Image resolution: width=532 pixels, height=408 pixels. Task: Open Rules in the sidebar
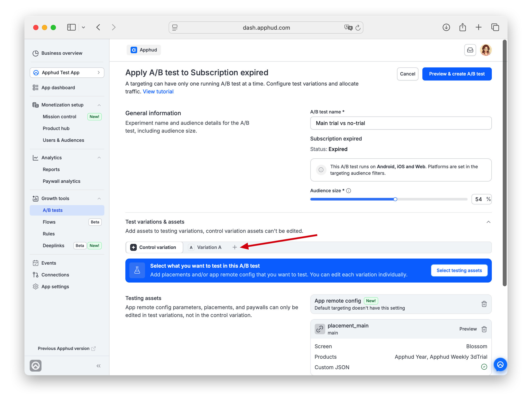point(49,234)
